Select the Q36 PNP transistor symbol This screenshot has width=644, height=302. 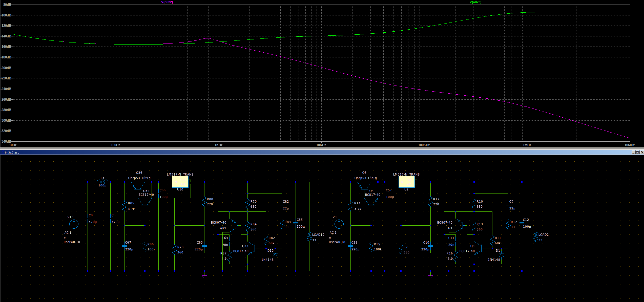click(x=138, y=186)
